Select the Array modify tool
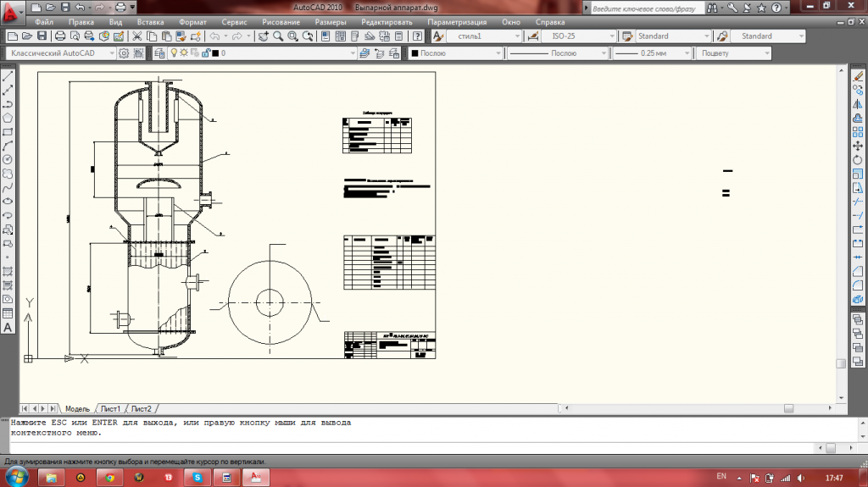The width and height of the screenshot is (868, 487). (858, 132)
